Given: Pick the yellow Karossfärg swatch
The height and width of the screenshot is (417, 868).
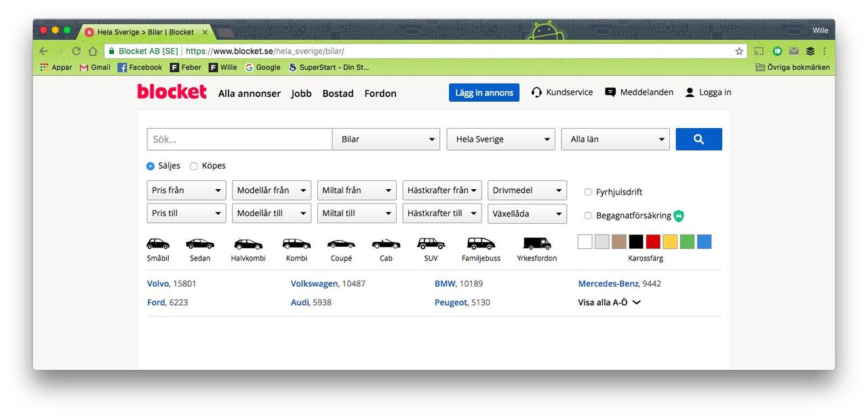Looking at the screenshot, I should click(x=670, y=241).
